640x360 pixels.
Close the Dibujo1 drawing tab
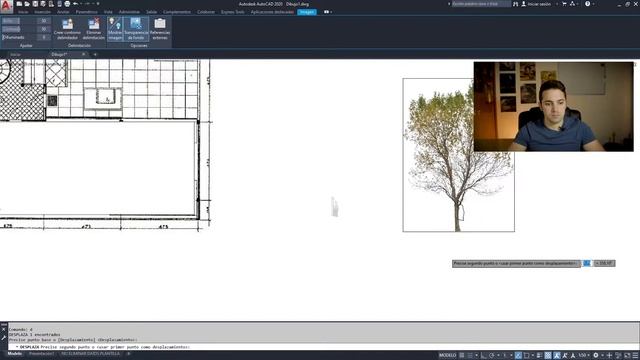pos(84,54)
